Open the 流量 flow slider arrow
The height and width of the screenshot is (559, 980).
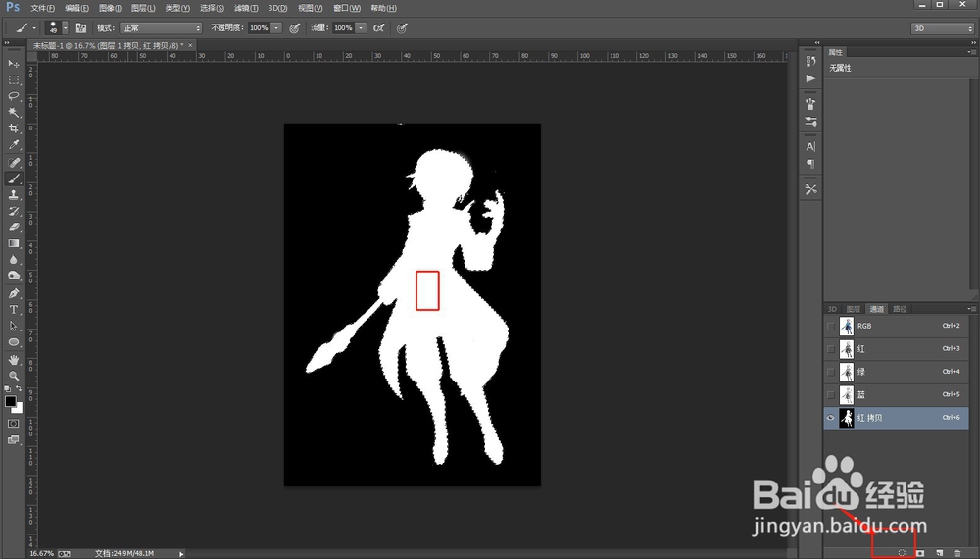tap(361, 28)
